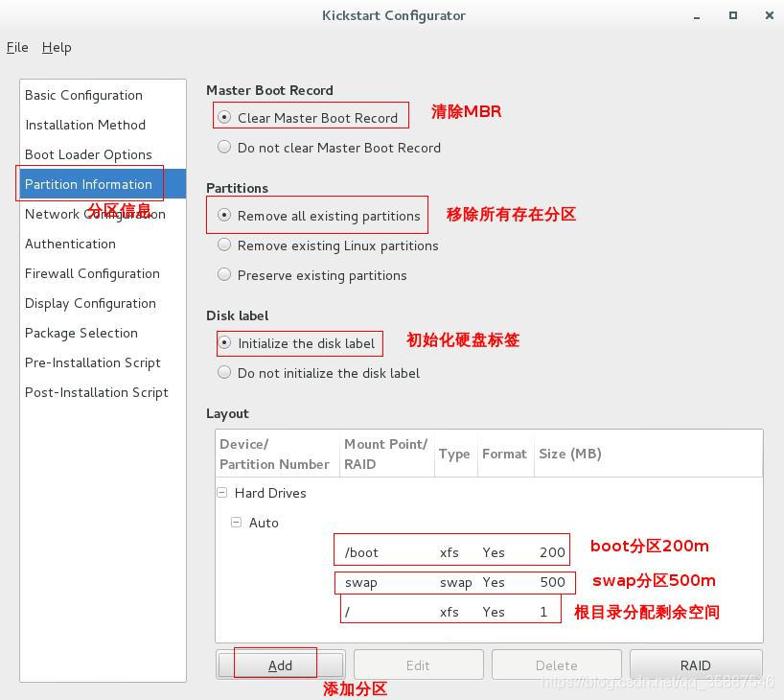Click the RAID button
The height and width of the screenshot is (700, 784).
pyautogui.click(x=695, y=665)
